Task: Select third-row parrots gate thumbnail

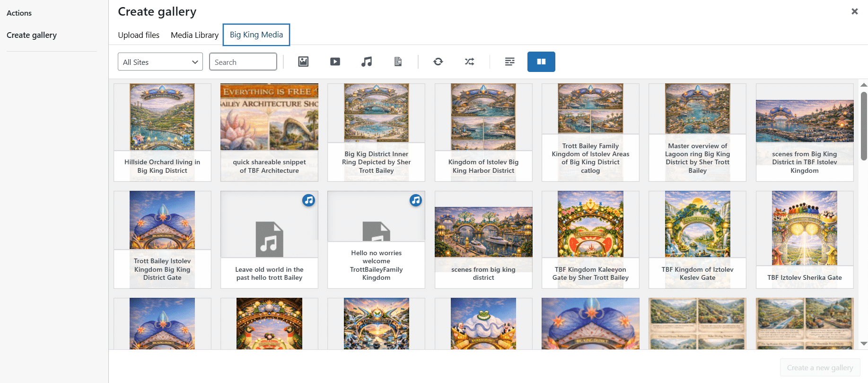Action: tap(269, 324)
